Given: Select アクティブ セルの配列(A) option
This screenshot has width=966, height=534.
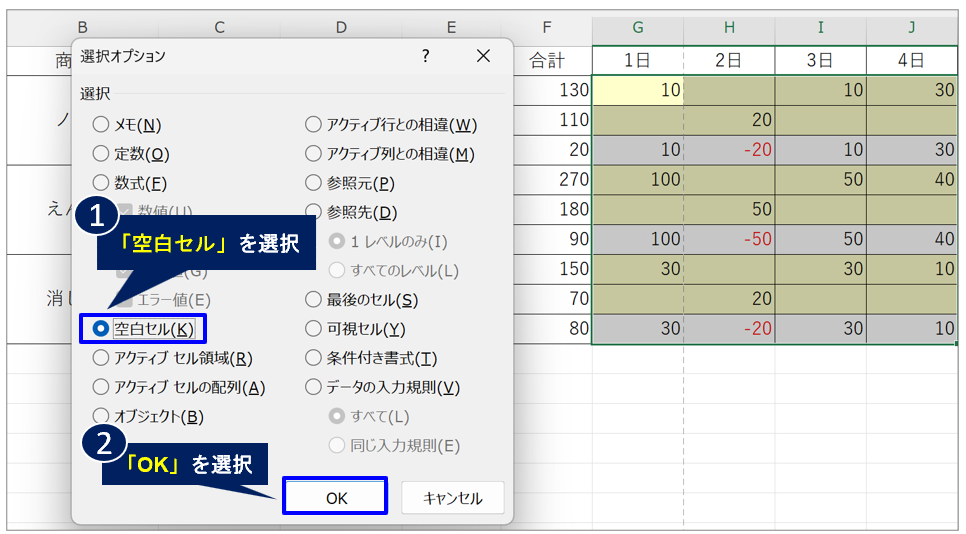Looking at the screenshot, I should pyautogui.click(x=101, y=387).
